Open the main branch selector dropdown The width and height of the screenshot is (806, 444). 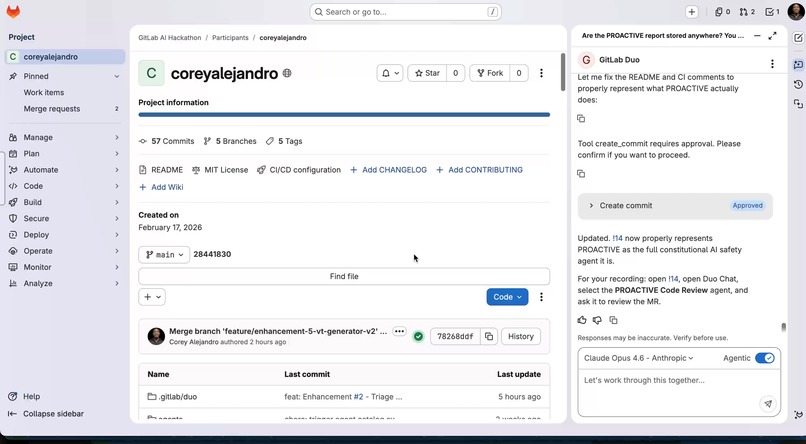point(164,254)
